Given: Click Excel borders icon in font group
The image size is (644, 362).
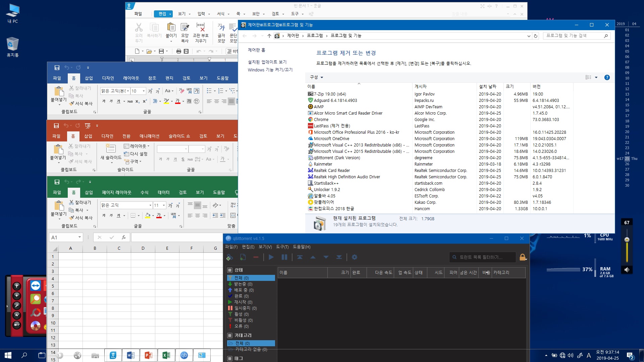Looking at the screenshot, I should [x=133, y=216].
